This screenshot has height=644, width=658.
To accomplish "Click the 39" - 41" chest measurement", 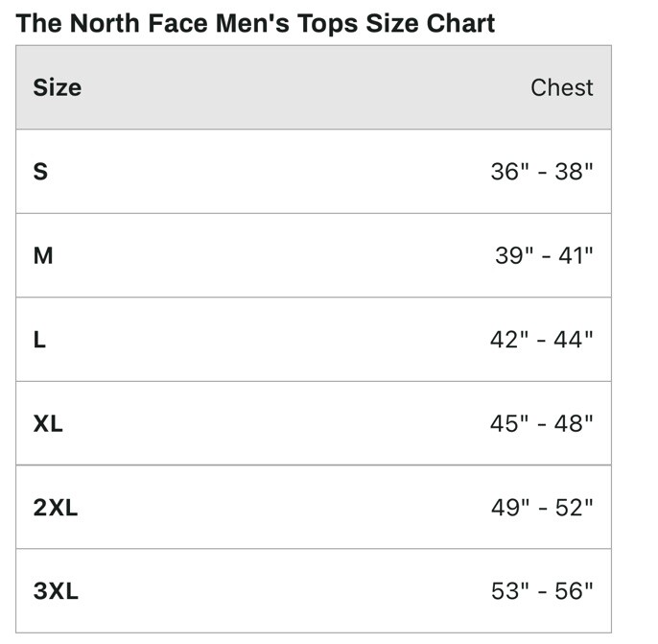I will pos(544,255).
